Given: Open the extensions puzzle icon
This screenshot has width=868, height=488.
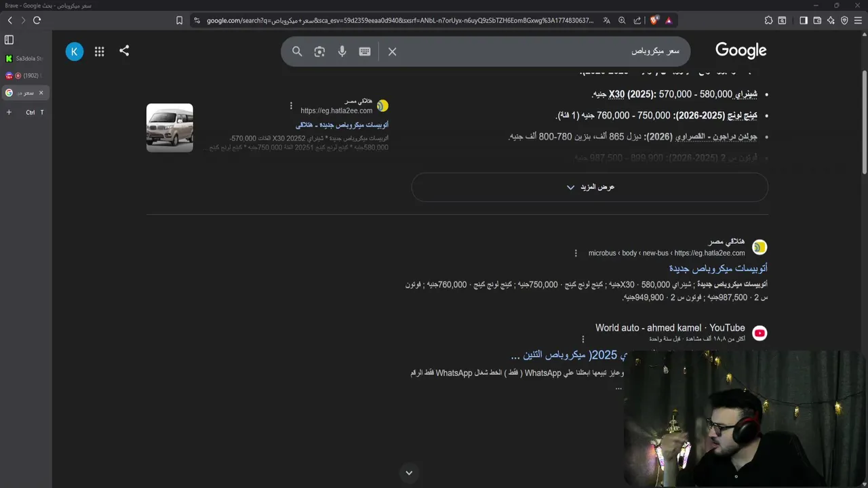Looking at the screenshot, I should [768, 20].
